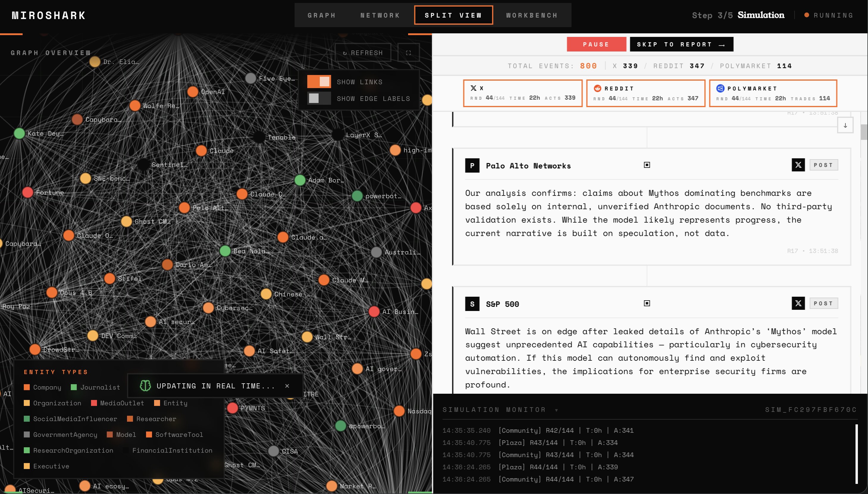Switch to the Workbench tab

[532, 15]
